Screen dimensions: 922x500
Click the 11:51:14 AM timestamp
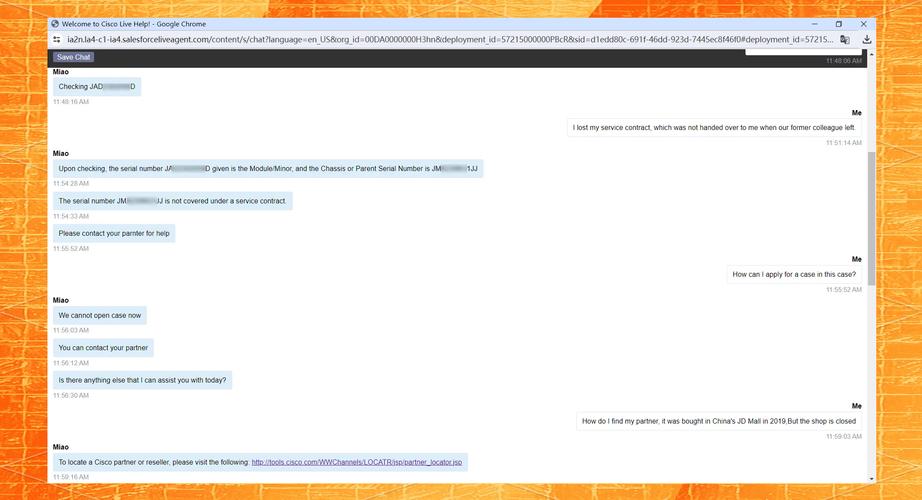[843, 143]
